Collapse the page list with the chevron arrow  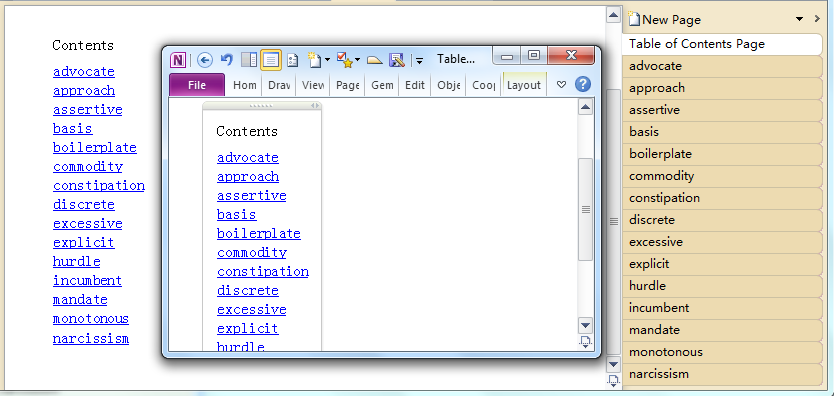click(x=818, y=19)
